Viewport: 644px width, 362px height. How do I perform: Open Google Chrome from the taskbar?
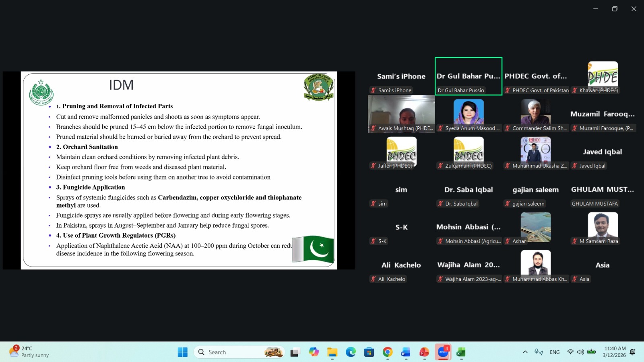click(387, 352)
